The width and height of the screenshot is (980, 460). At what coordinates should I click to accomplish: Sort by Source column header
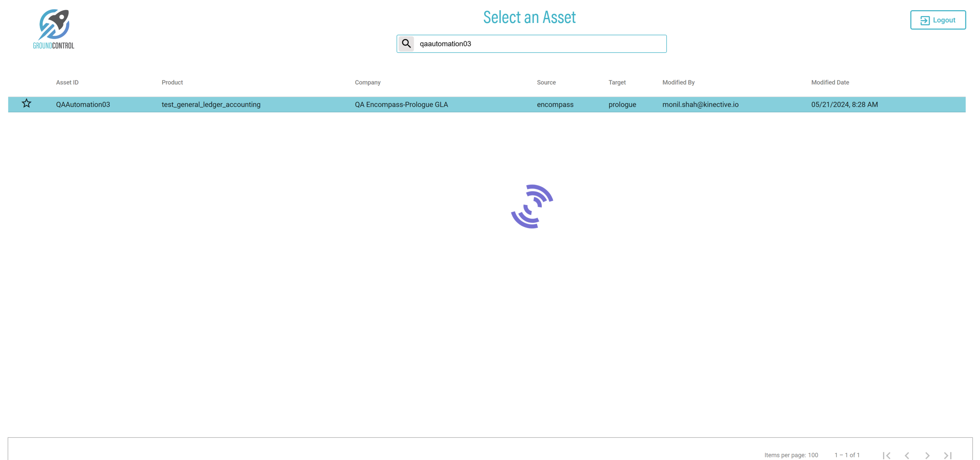point(546,82)
